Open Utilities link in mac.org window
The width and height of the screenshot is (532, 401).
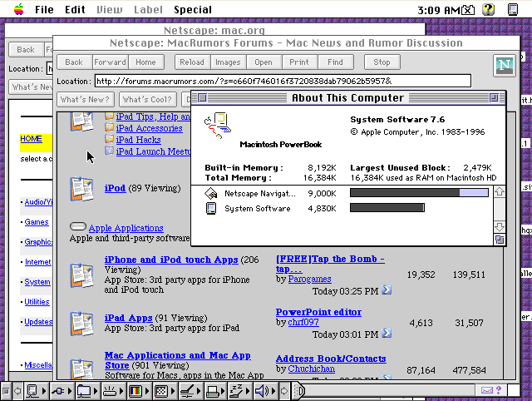tap(37, 302)
